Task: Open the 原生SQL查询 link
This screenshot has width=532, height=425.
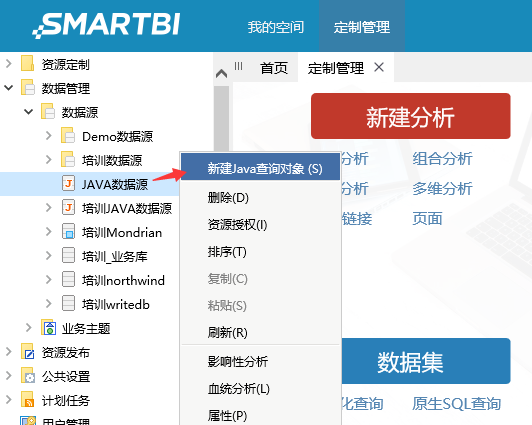Action: pos(457,404)
